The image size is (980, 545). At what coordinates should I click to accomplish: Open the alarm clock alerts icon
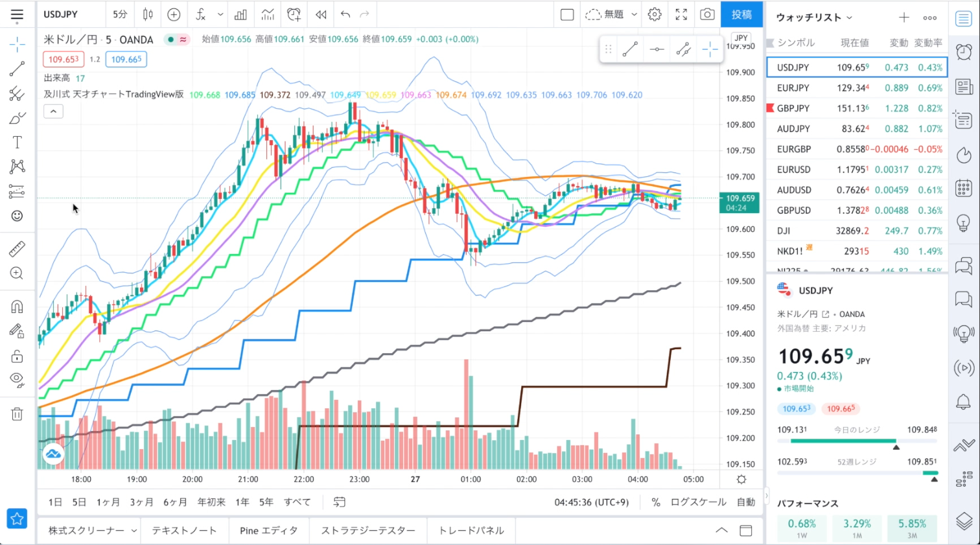click(x=964, y=52)
